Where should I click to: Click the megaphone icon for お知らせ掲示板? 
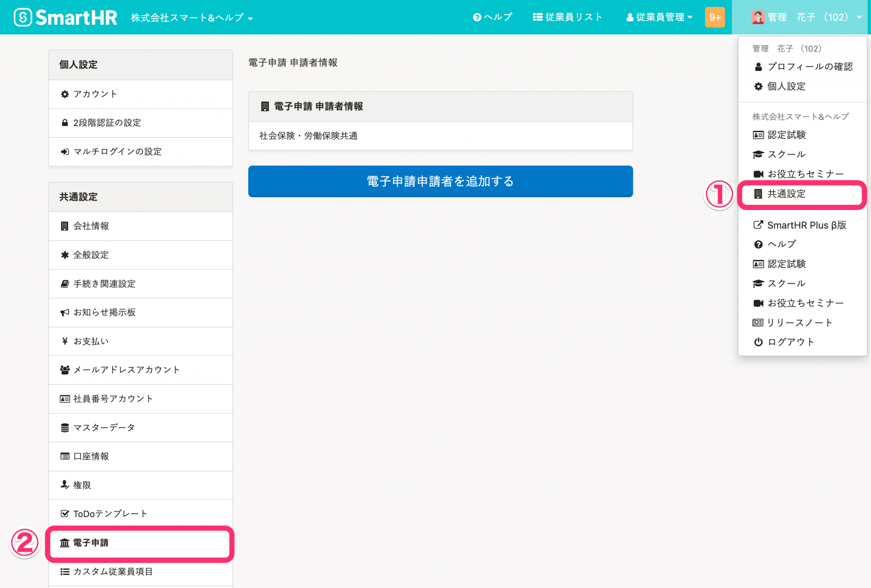pyautogui.click(x=65, y=312)
